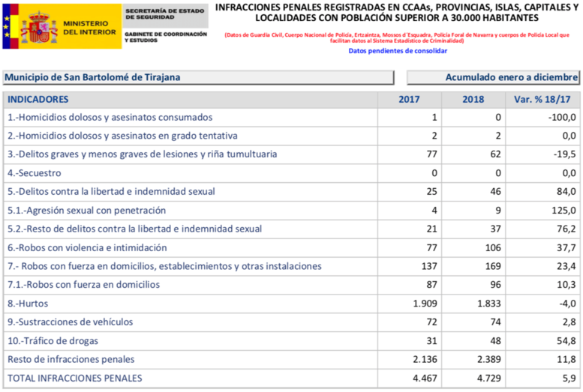The image size is (583, 392).
Task: Select the TOTAL INFRACCIONES PENALES 2018 value
Action: [470, 379]
